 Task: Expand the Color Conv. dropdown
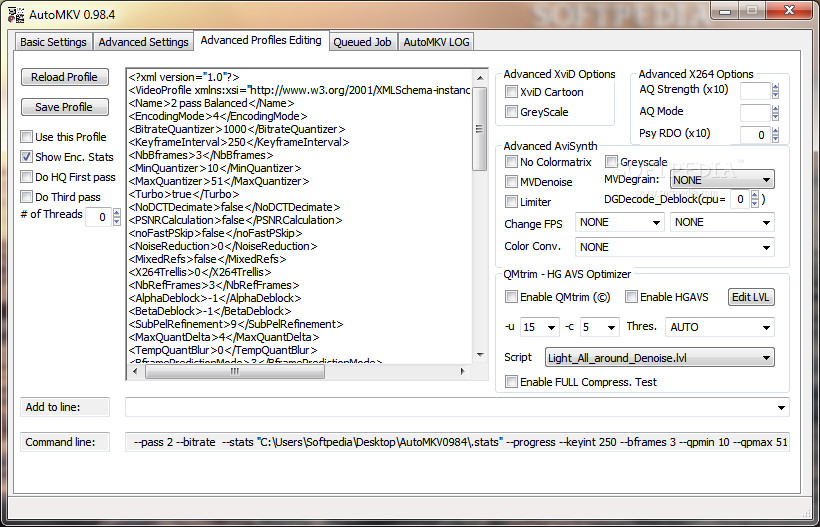pos(674,247)
